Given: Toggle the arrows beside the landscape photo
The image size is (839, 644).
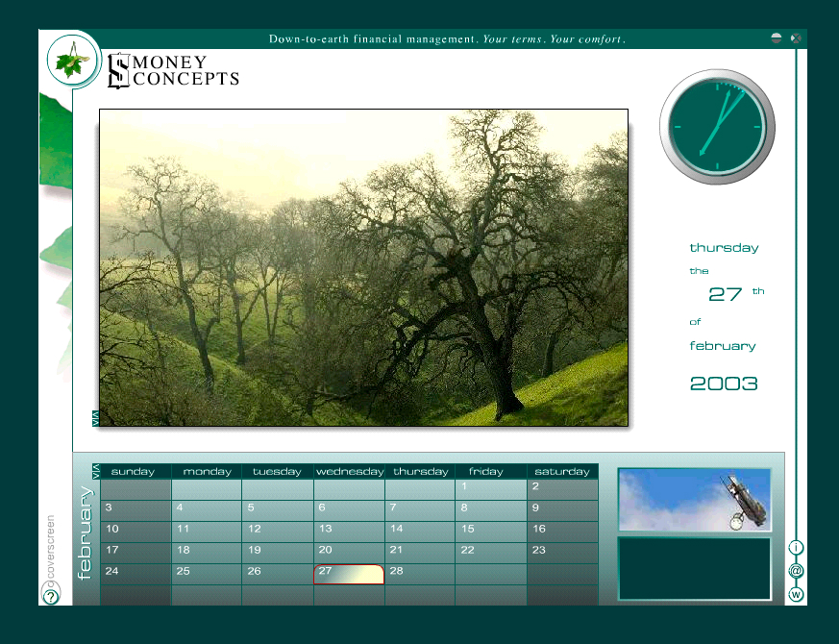Looking at the screenshot, I should pos(95,418).
